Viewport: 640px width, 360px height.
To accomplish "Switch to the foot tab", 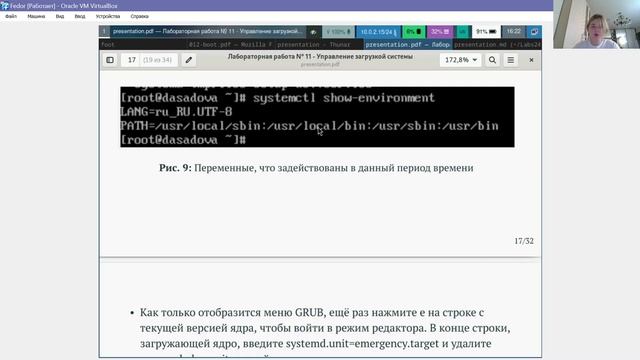I will click(x=143, y=44).
